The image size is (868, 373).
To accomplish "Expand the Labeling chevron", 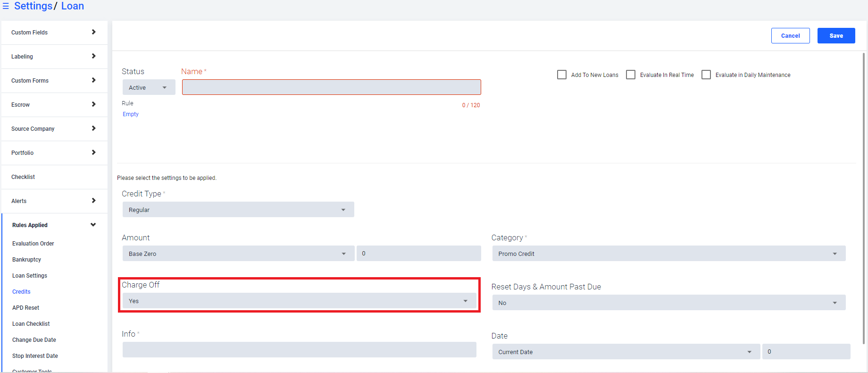I will tap(93, 56).
